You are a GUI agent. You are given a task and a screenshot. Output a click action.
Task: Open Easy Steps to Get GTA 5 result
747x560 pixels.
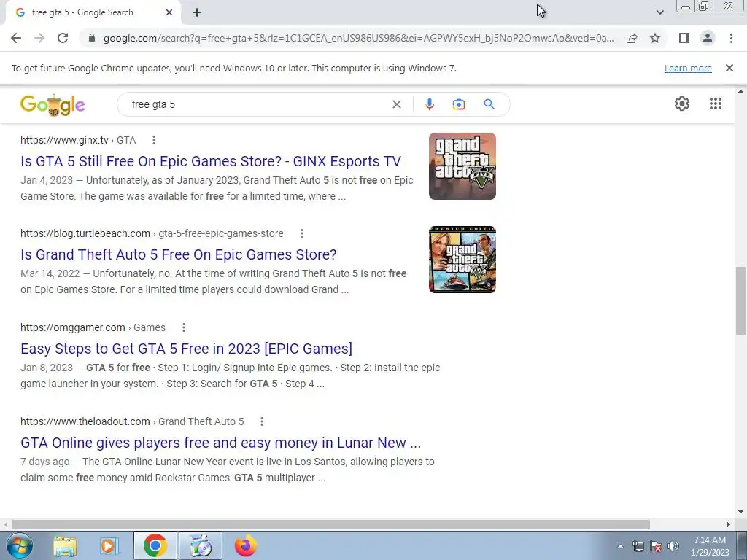[x=186, y=349]
